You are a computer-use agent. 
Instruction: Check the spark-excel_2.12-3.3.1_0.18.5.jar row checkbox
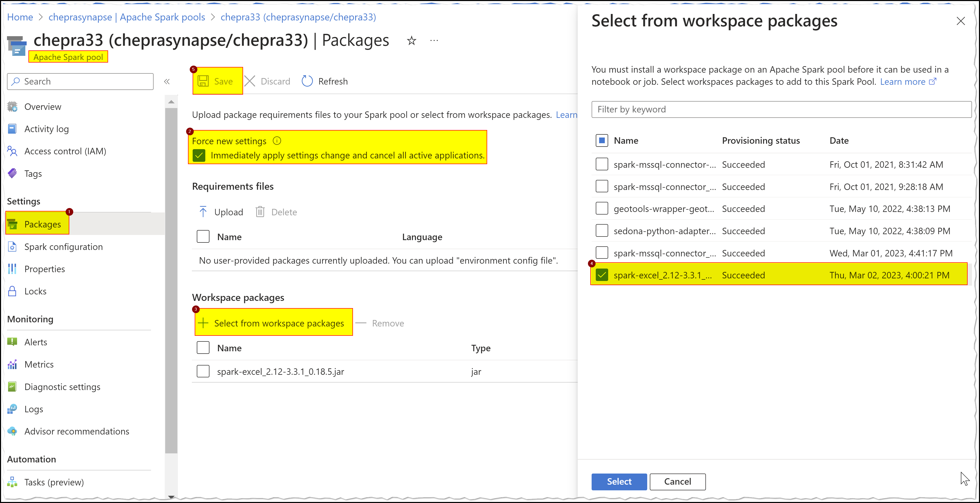tap(203, 371)
